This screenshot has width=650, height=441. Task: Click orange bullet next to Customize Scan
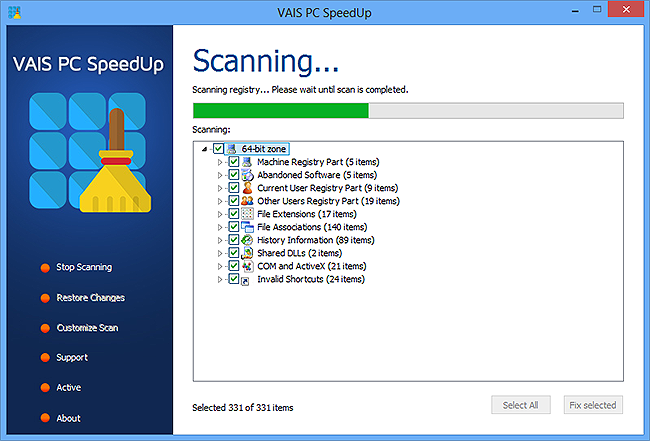point(45,328)
